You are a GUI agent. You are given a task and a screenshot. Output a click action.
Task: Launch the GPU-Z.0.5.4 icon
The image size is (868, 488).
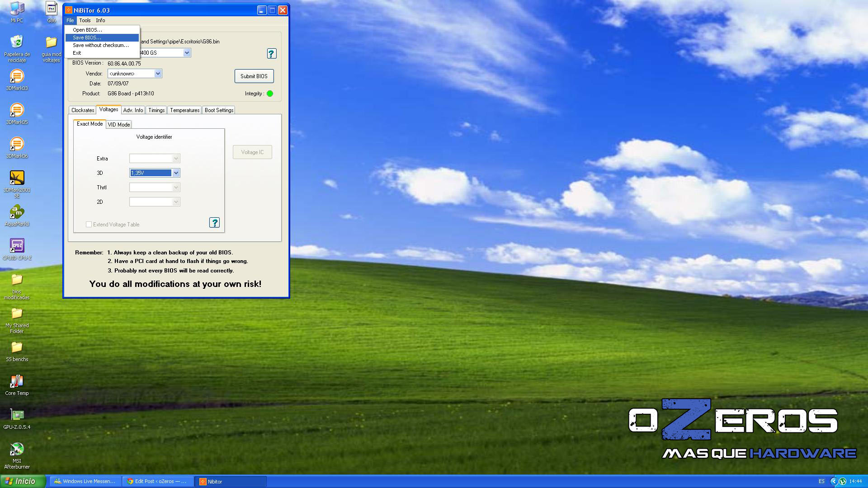pos(17,419)
